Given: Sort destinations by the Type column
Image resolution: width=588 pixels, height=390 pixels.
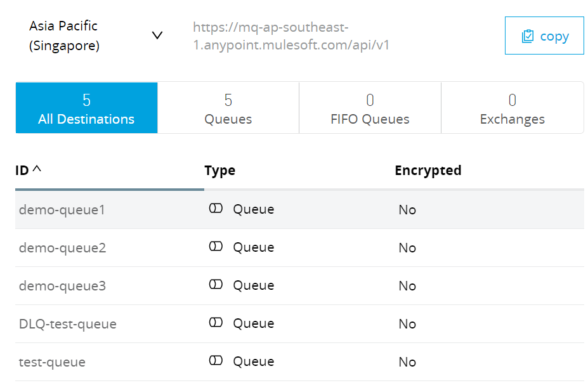Looking at the screenshot, I should tap(220, 170).
